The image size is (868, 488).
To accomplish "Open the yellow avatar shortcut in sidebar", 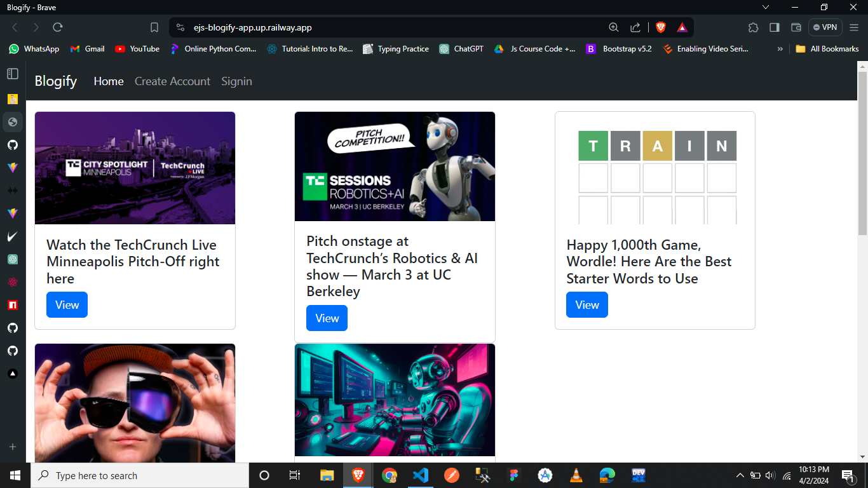I will coord(13,99).
